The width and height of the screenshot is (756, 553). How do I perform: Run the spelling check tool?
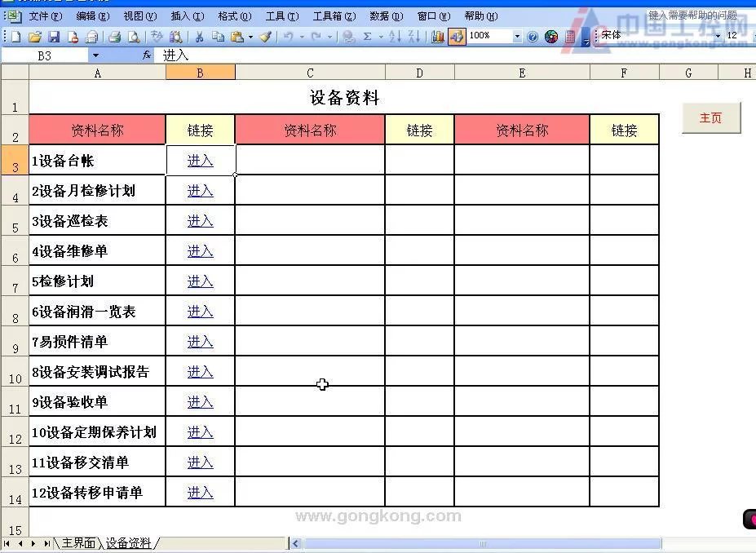click(157, 36)
